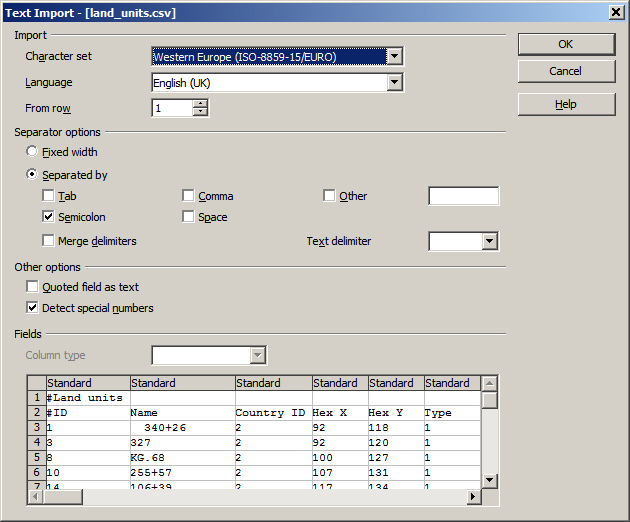Click preview scroll left arrow
The image size is (630, 522).
click(x=35, y=497)
